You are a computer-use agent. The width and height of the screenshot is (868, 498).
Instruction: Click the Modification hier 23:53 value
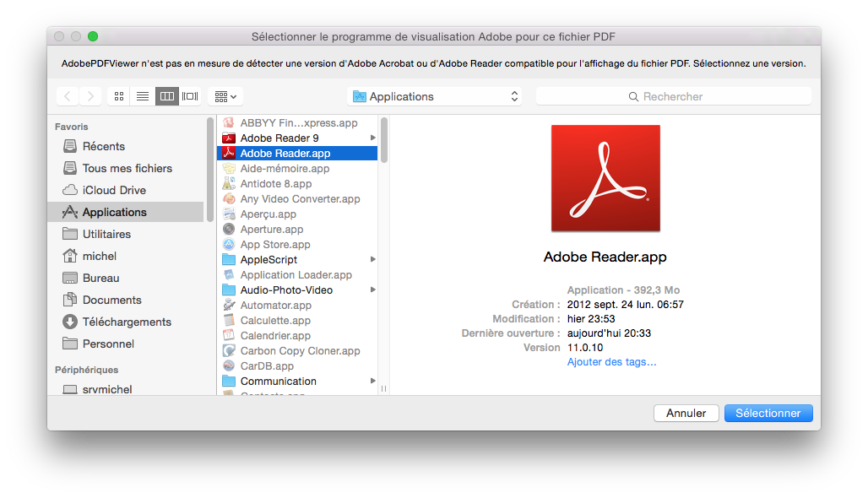[591, 319]
